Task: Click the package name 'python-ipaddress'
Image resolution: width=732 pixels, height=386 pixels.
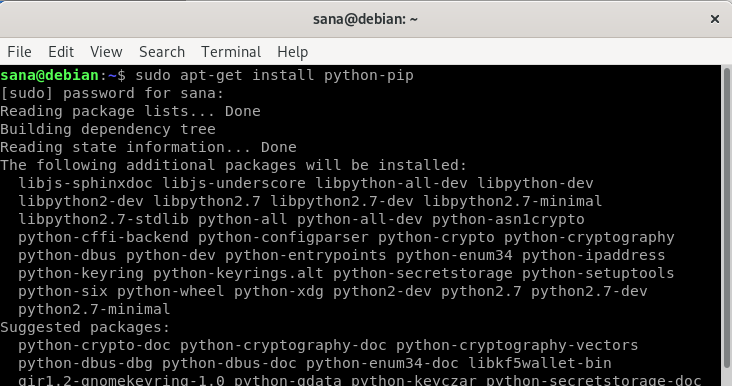Action: coord(594,255)
